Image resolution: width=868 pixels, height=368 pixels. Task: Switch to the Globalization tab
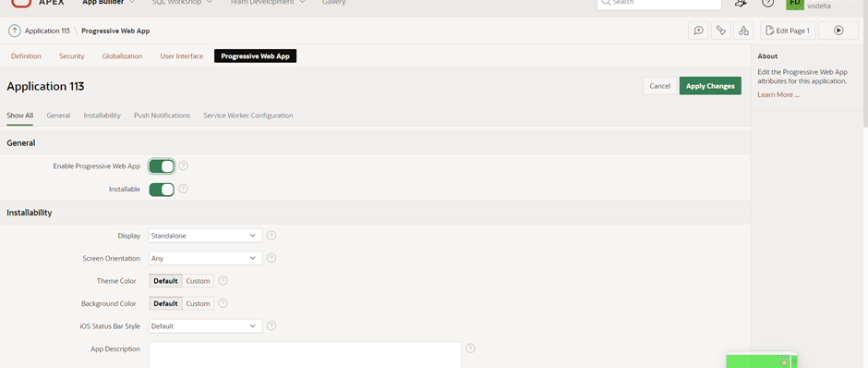[x=122, y=56]
